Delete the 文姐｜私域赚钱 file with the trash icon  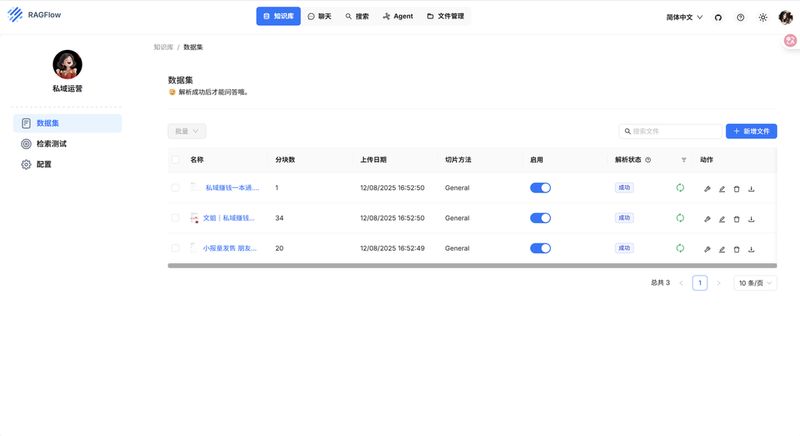coord(736,219)
